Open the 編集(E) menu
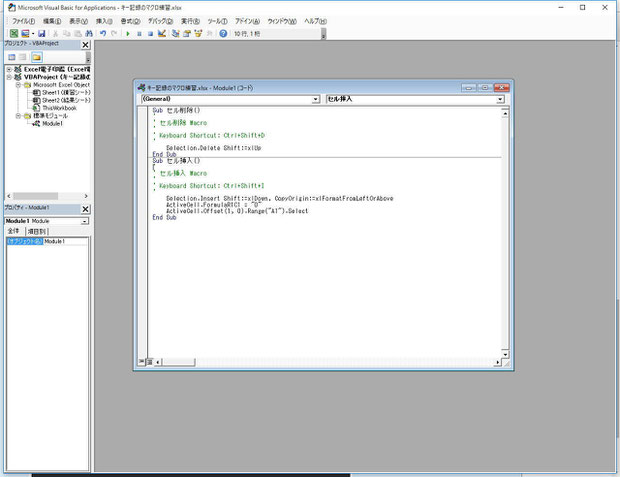Screen dimensions: 620x477 click(52, 21)
